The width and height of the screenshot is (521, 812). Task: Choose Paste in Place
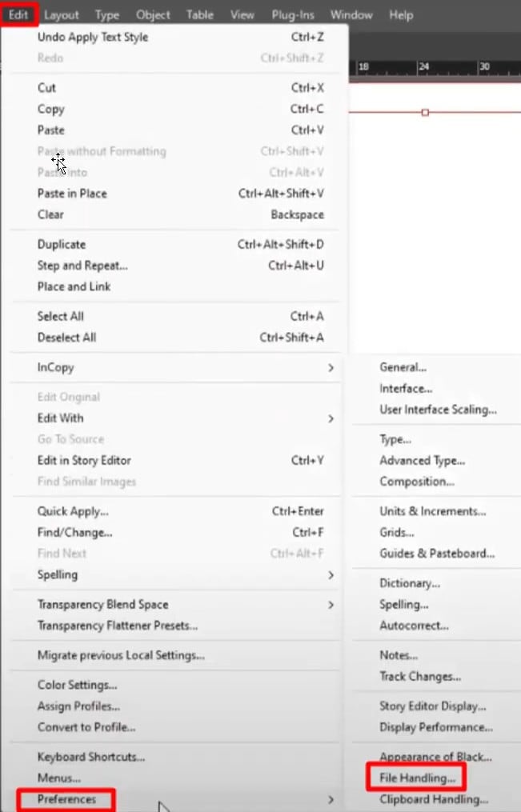coord(74,193)
